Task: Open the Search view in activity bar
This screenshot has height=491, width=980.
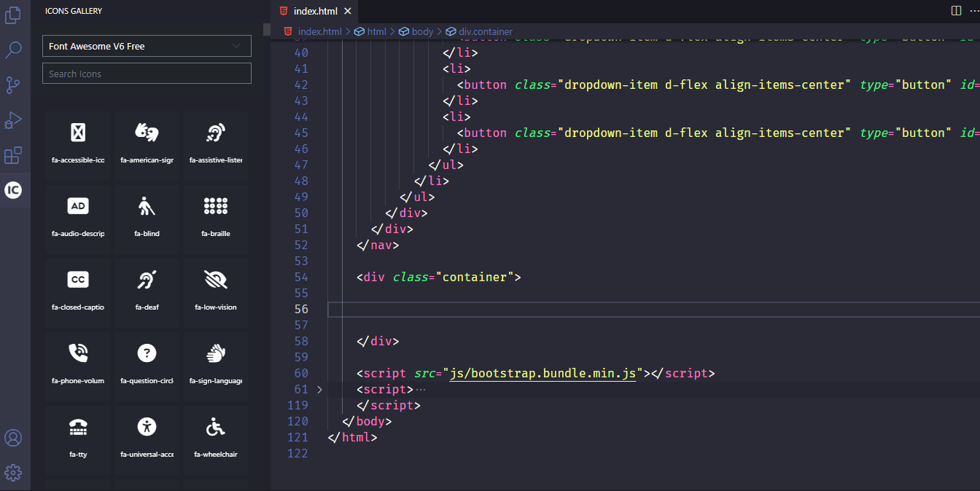Action: (13, 50)
